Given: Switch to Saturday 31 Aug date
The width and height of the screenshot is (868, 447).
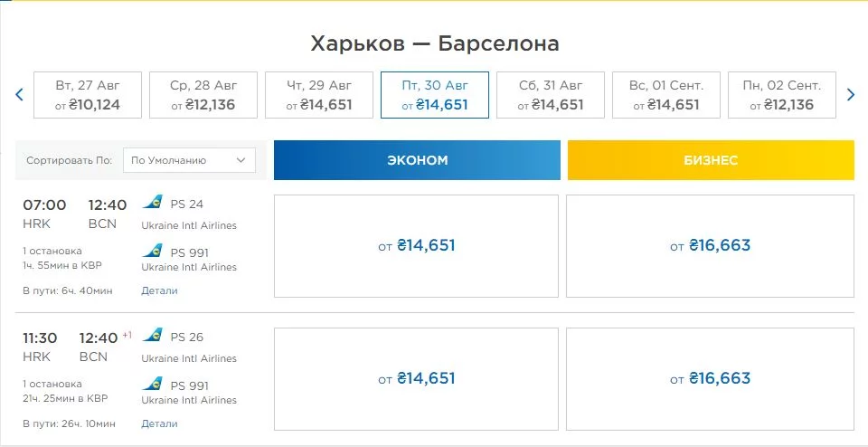Looking at the screenshot, I should (x=551, y=95).
